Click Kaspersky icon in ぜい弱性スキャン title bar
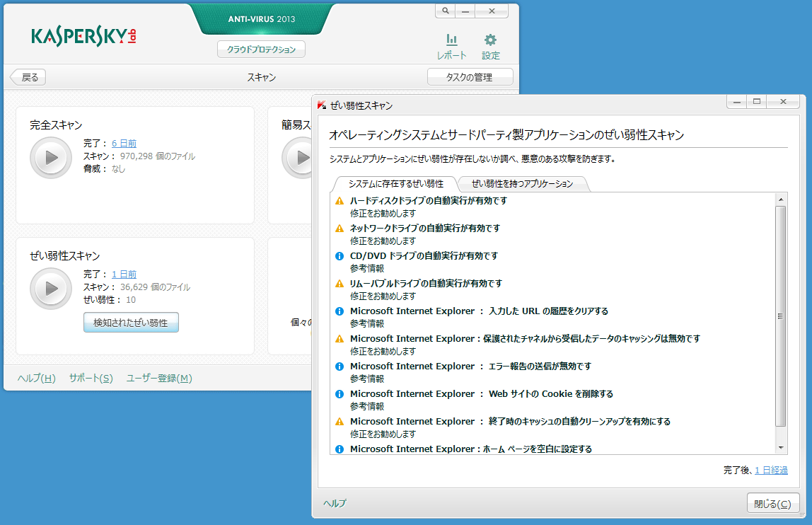Image resolution: width=812 pixels, height=525 pixels. 322,105
